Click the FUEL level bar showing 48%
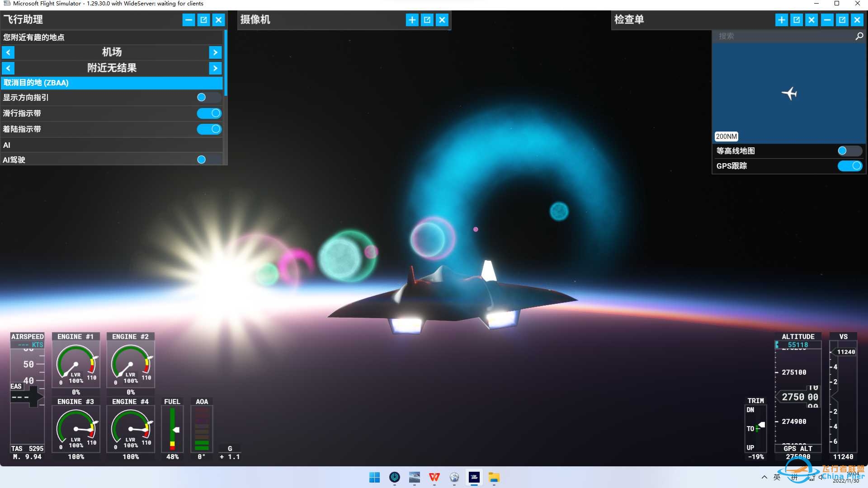The width and height of the screenshot is (868, 488). coord(172,429)
